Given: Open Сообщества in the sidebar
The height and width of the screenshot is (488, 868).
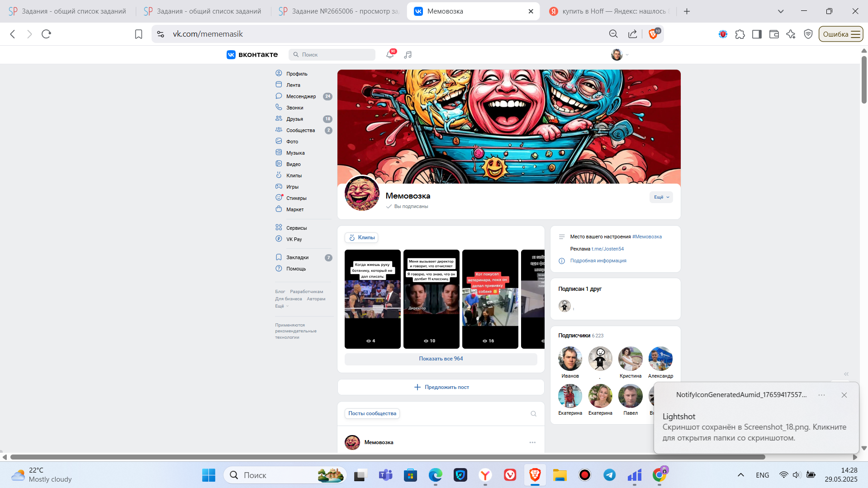Looking at the screenshot, I should pyautogui.click(x=300, y=130).
